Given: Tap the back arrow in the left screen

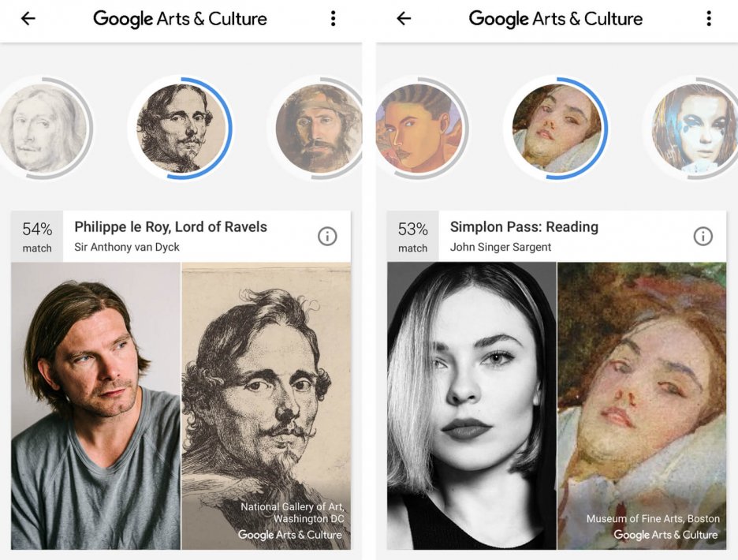Looking at the screenshot, I should pyautogui.click(x=28, y=18).
